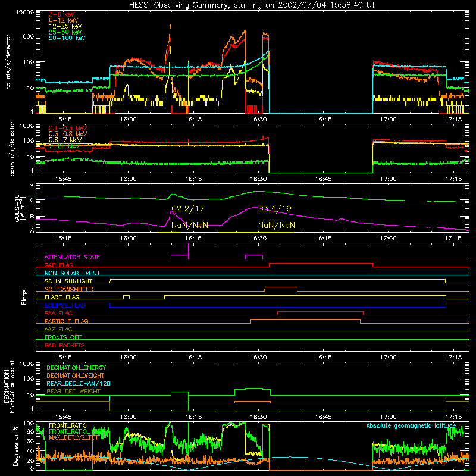Image resolution: width=476 pixels, height=476 pixels.
Task: Click the GAP_FLAG label
Action: [58, 265]
